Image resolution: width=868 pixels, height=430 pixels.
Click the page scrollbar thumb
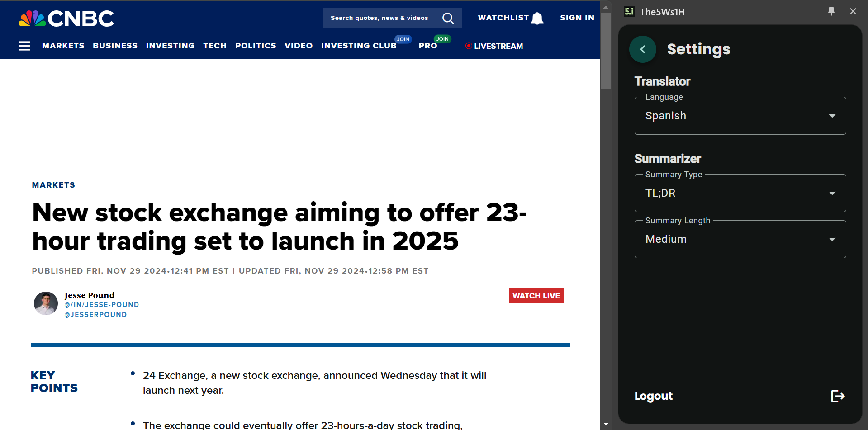coord(606,51)
